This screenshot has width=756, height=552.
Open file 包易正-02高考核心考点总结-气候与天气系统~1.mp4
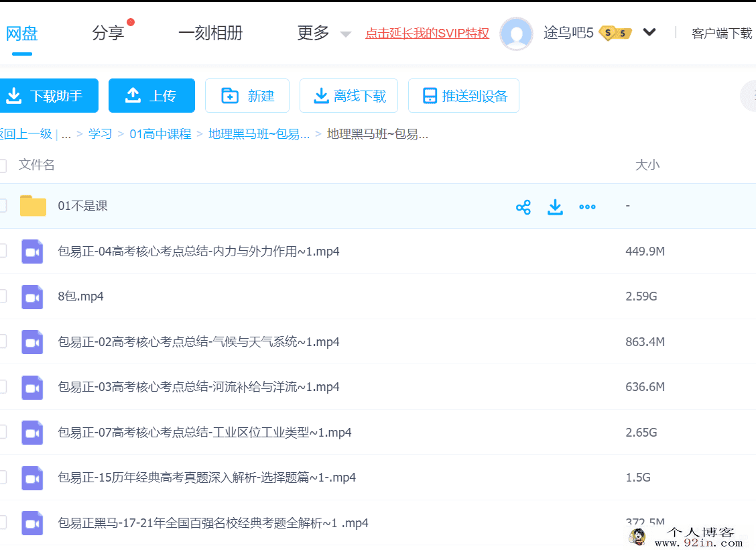198,341
